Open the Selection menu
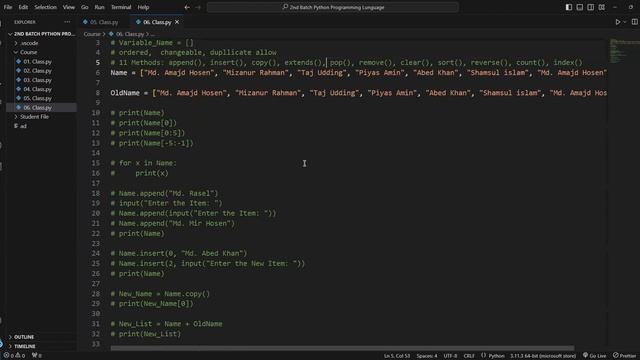The width and height of the screenshot is (640, 360). 45,7
